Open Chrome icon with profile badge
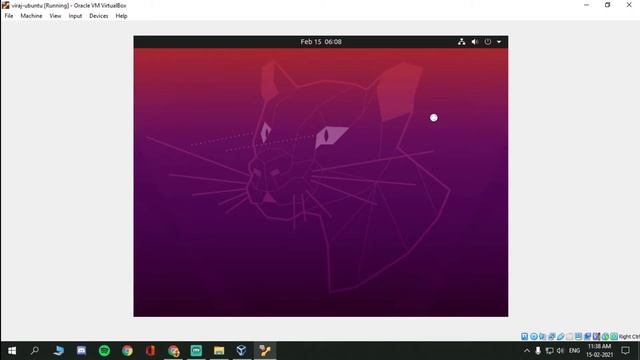This screenshot has width=640, height=360. 173,351
